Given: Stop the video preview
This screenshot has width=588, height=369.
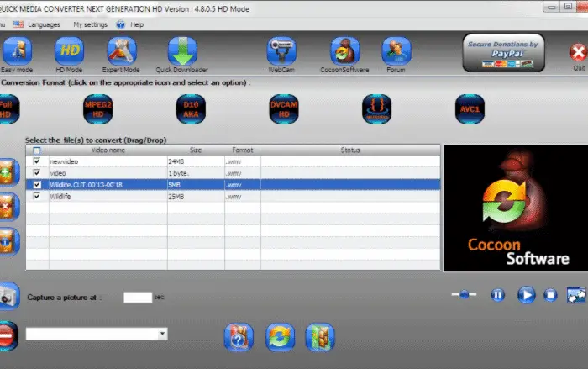Looking at the screenshot, I should (x=550, y=295).
